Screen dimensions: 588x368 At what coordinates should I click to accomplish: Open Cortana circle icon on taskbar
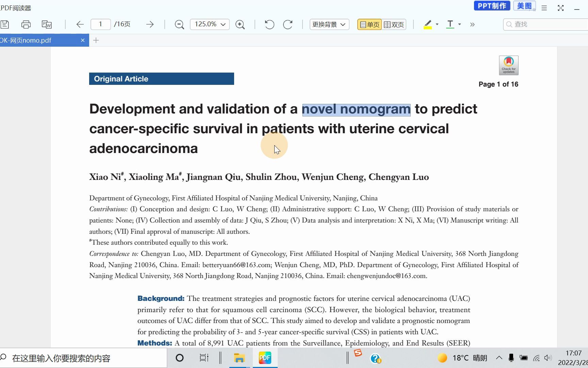(180, 358)
